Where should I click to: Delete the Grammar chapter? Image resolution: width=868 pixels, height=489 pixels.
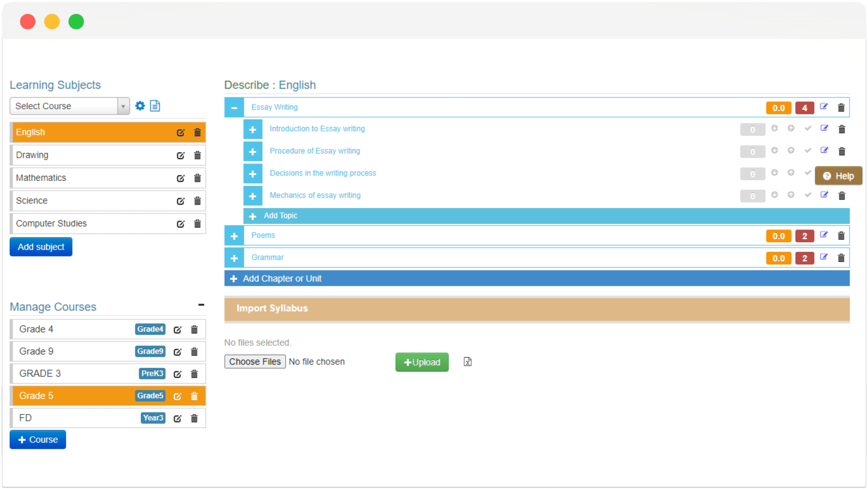tap(841, 258)
